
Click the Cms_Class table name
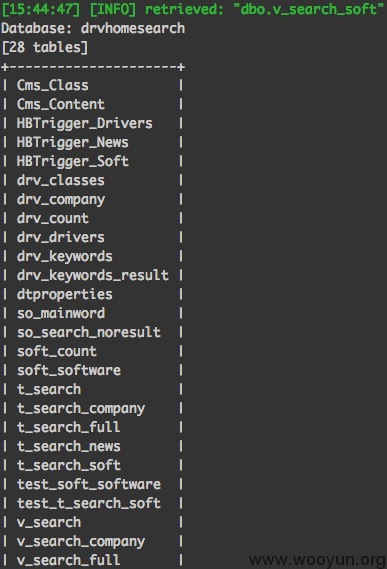(x=53, y=86)
